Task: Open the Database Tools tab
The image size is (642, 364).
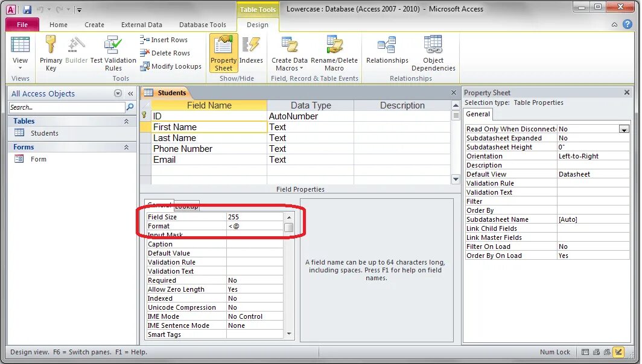Action: [203, 25]
